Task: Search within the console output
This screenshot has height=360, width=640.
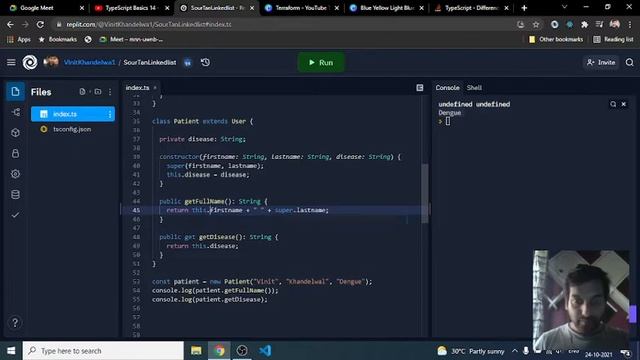Action: click(613, 104)
